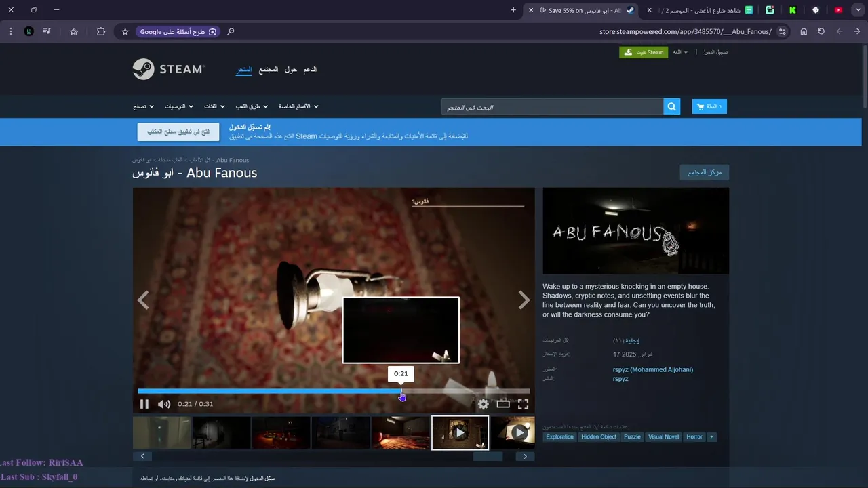
Task: Switch to the YouTube pinned tab
Action: coord(838,10)
